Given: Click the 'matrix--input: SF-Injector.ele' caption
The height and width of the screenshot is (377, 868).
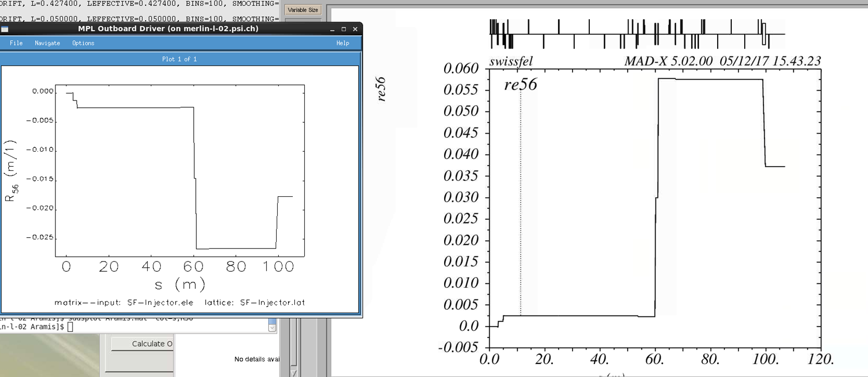Looking at the screenshot, I should pos(124,302).
